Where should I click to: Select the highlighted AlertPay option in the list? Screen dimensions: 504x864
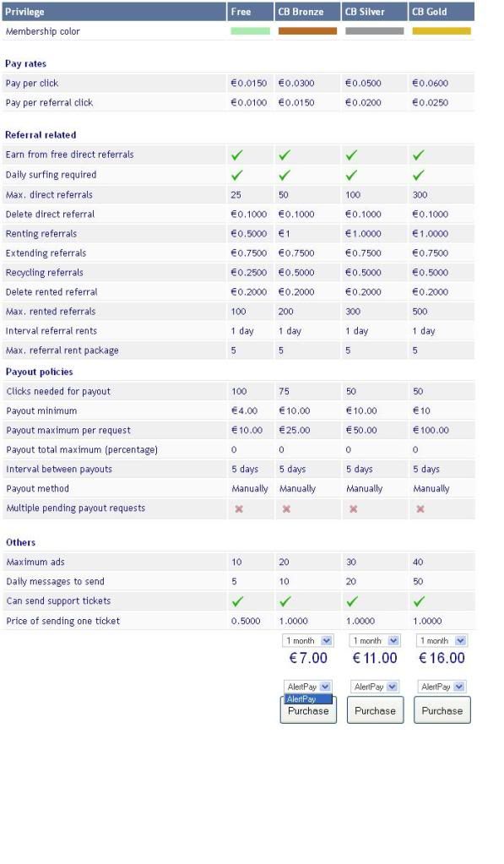click(308, 699)
